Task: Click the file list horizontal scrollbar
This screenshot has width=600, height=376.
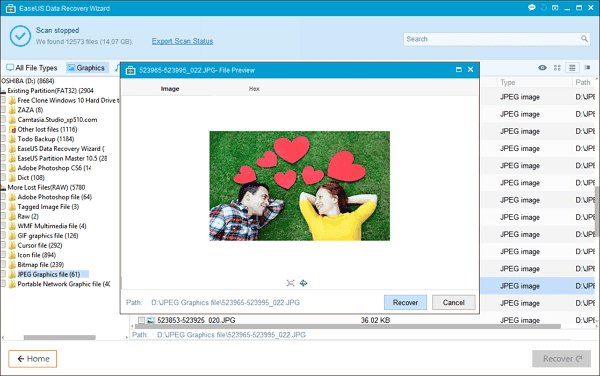Action: point(347,326)
